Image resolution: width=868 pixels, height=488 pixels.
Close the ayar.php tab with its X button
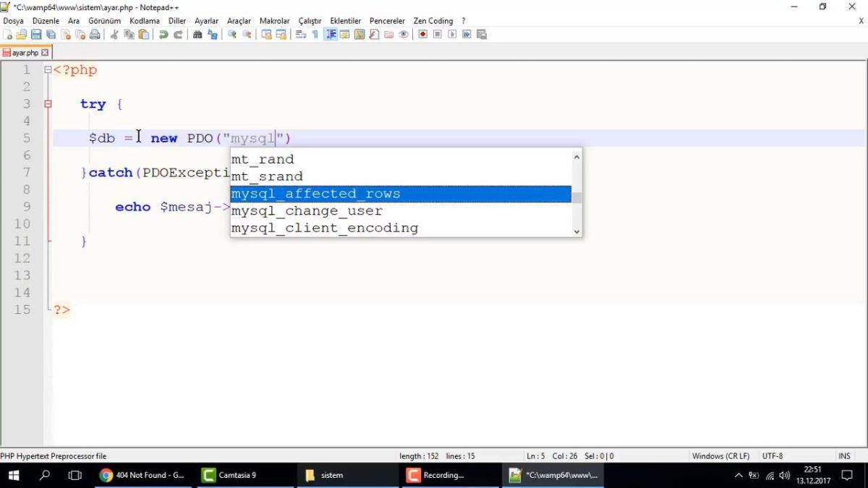[45, 53]
